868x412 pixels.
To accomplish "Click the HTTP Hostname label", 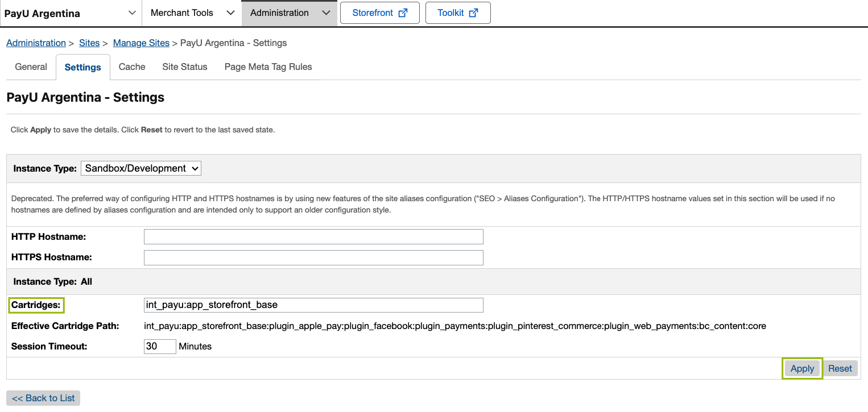I will click(x=48, y=236).
